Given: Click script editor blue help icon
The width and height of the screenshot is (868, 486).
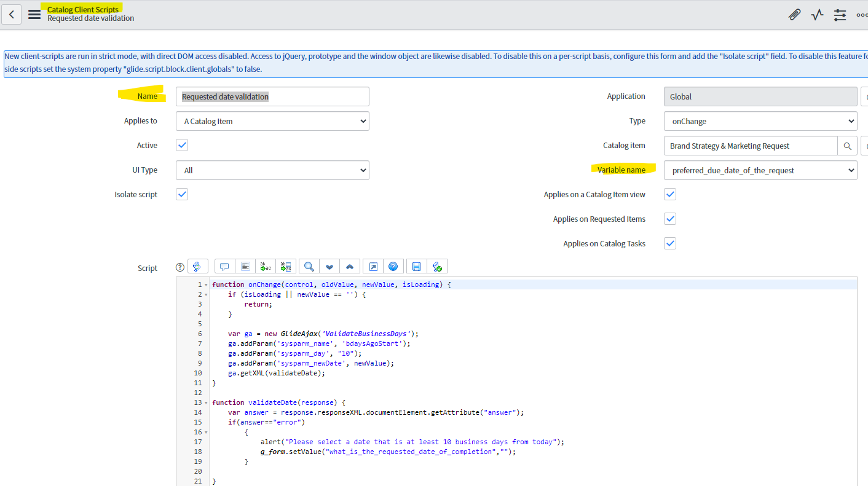Looking at the screenshot, I should [393, 267].
